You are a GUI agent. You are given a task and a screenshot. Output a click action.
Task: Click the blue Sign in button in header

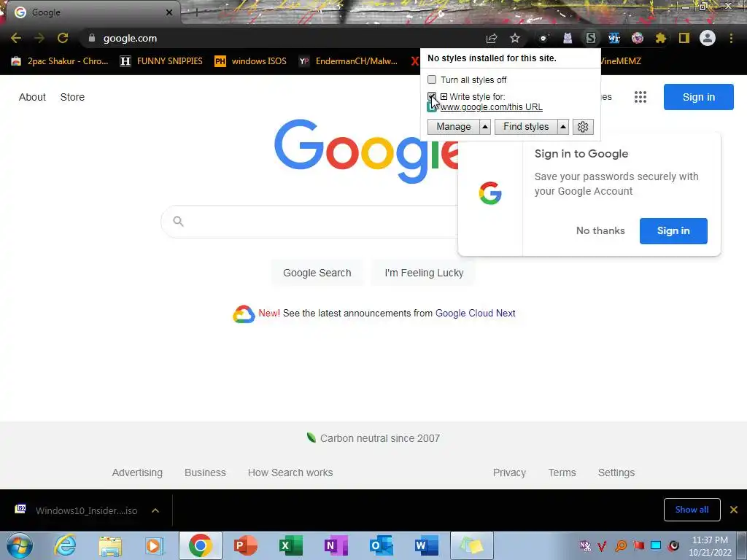[698, 97]
